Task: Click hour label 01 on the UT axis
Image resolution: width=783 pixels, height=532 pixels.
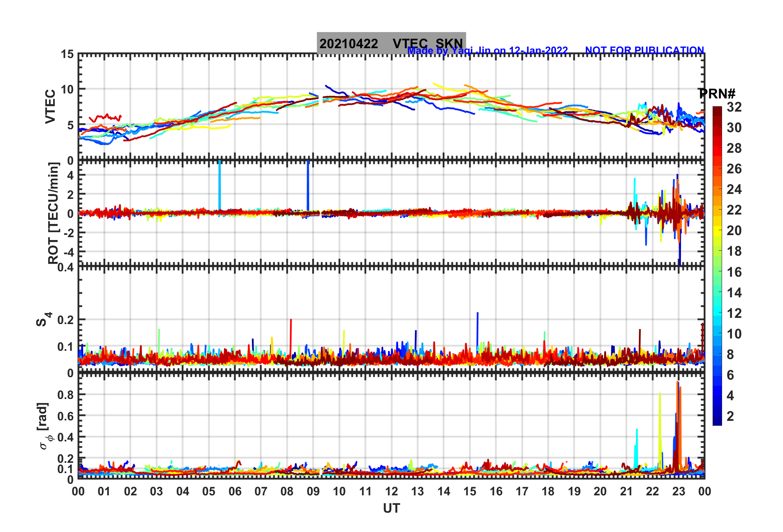Action: 104,491
